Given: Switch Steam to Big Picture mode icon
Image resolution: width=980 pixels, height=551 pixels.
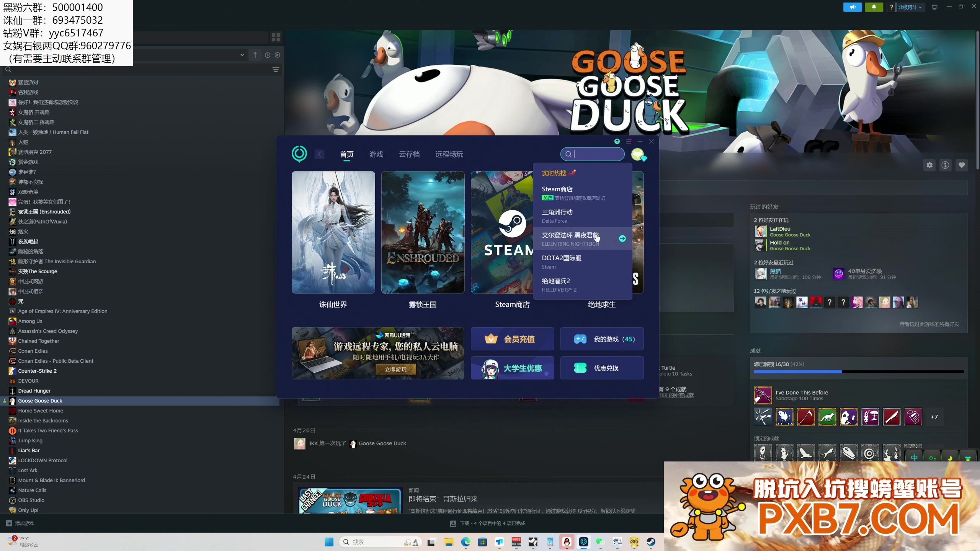Looking at the screenshot, I should point(934,7).
